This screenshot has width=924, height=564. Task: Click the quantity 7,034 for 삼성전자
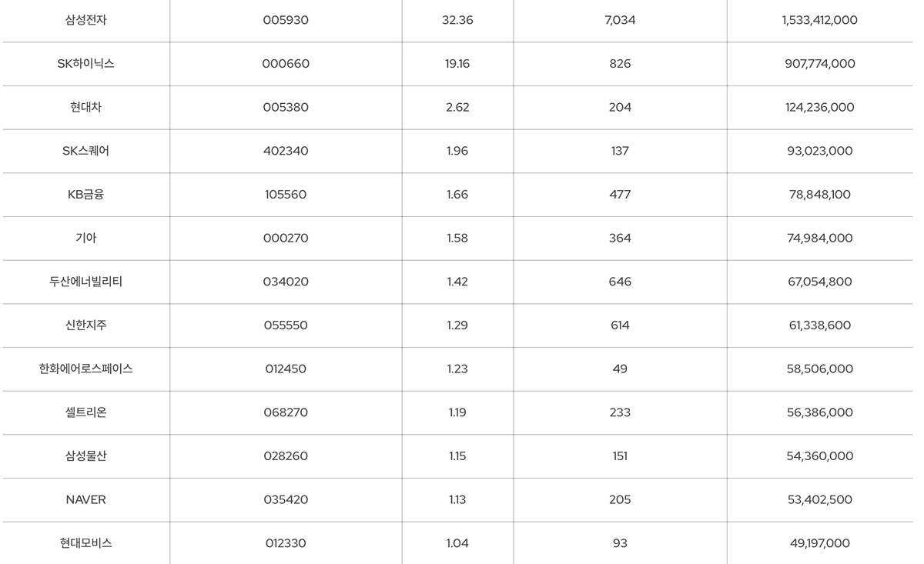point(620,20)
